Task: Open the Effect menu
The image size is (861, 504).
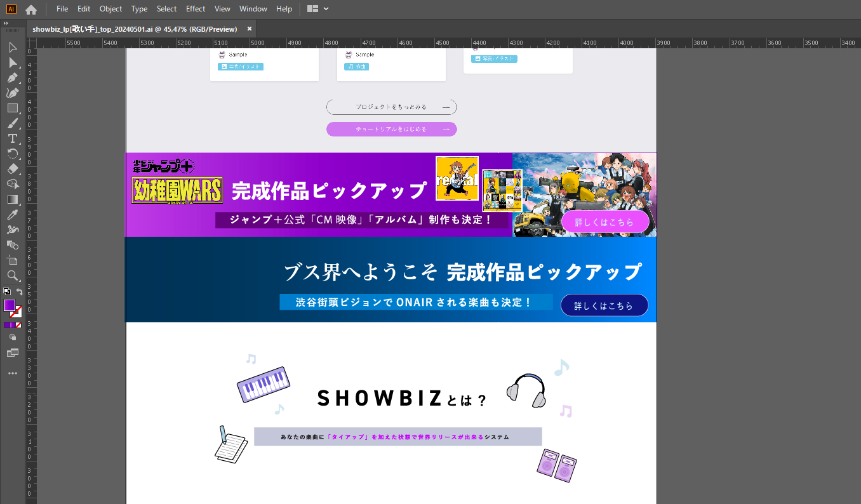Action: coord(196,9)
